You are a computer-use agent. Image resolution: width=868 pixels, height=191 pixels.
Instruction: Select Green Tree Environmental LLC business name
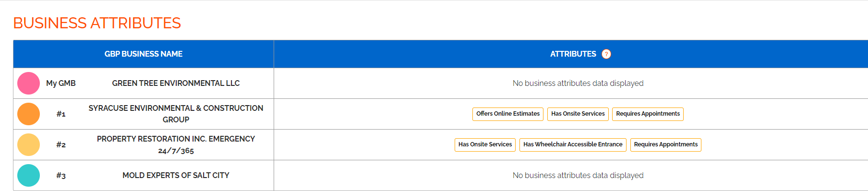pos(176,83)
